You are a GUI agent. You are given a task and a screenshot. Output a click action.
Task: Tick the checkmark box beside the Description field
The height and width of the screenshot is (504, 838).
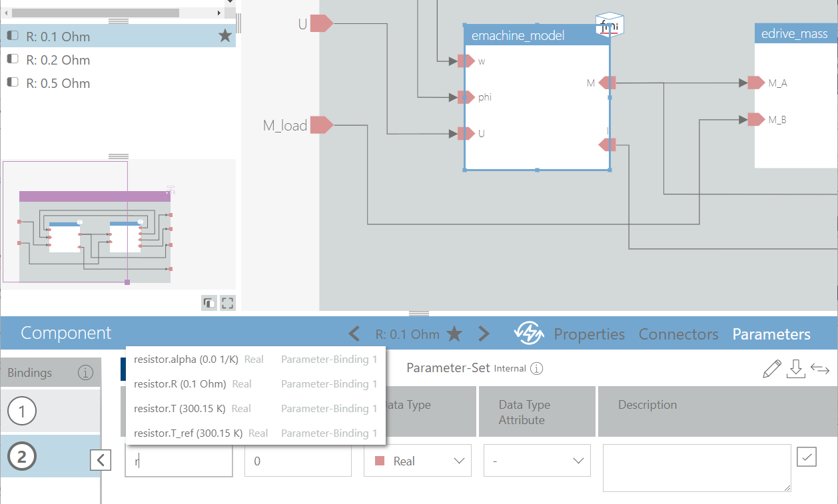pyautogui.click(x=806, y=457)
